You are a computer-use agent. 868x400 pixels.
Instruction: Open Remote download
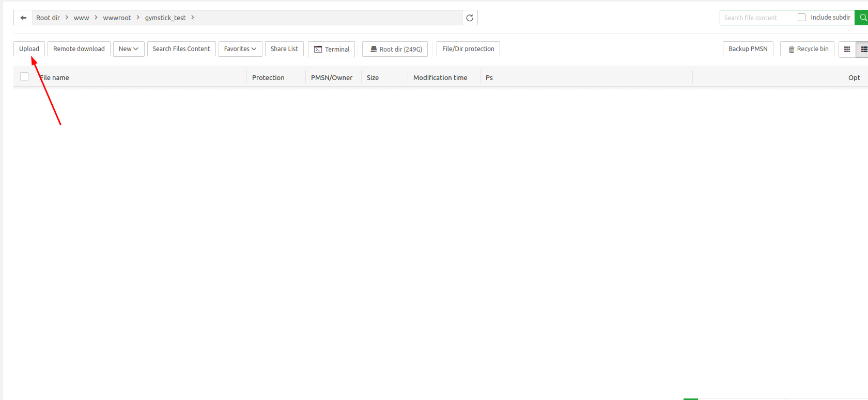click(79, 49)
